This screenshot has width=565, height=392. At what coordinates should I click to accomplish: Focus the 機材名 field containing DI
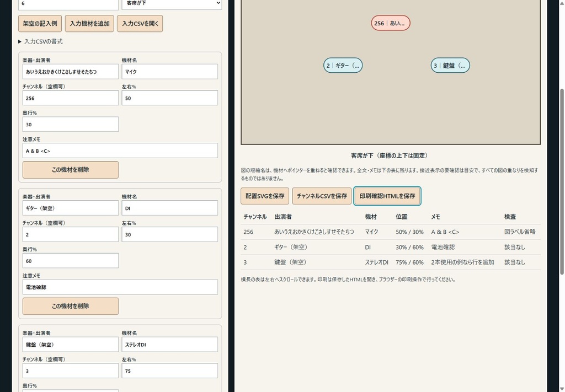coord(170,208)
